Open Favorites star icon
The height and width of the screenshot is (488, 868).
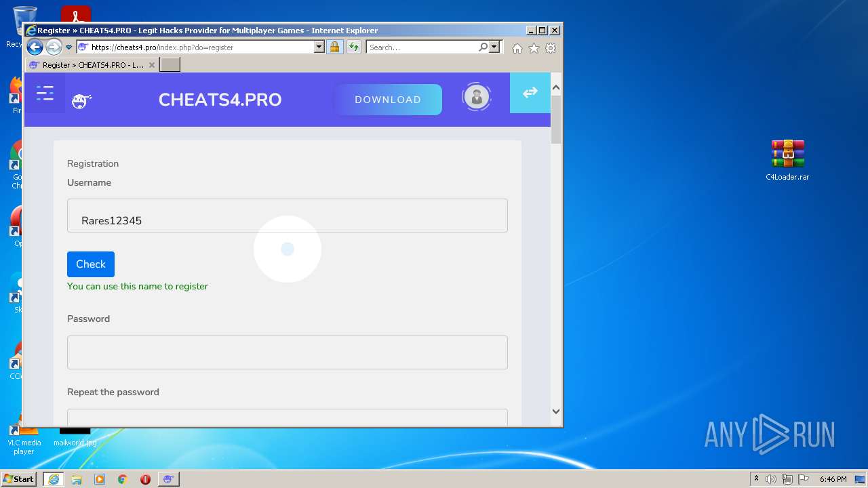tap(534, 48)
